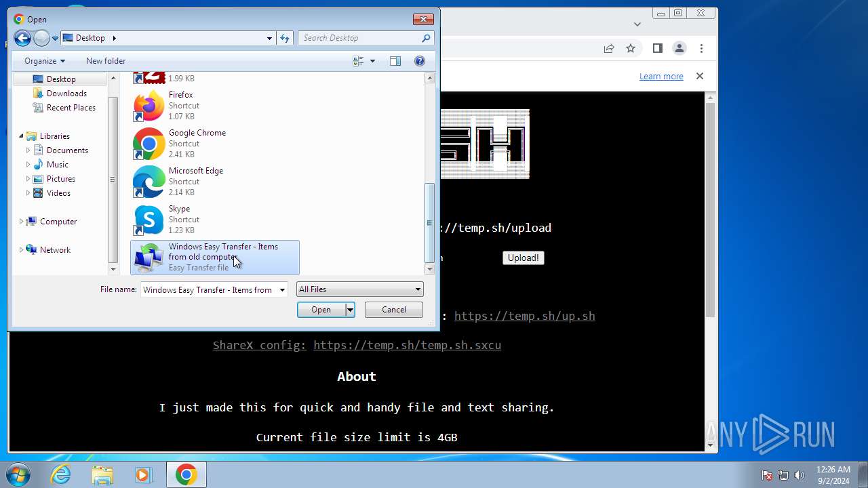Open dialog help icon
Viewport: 868px width, 488px height.
pyautogui.click(x=420, y=61)
